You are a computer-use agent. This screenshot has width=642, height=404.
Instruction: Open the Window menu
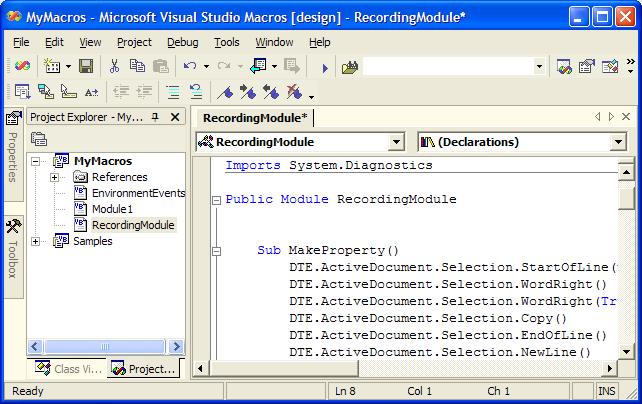[x=274, y=42]
